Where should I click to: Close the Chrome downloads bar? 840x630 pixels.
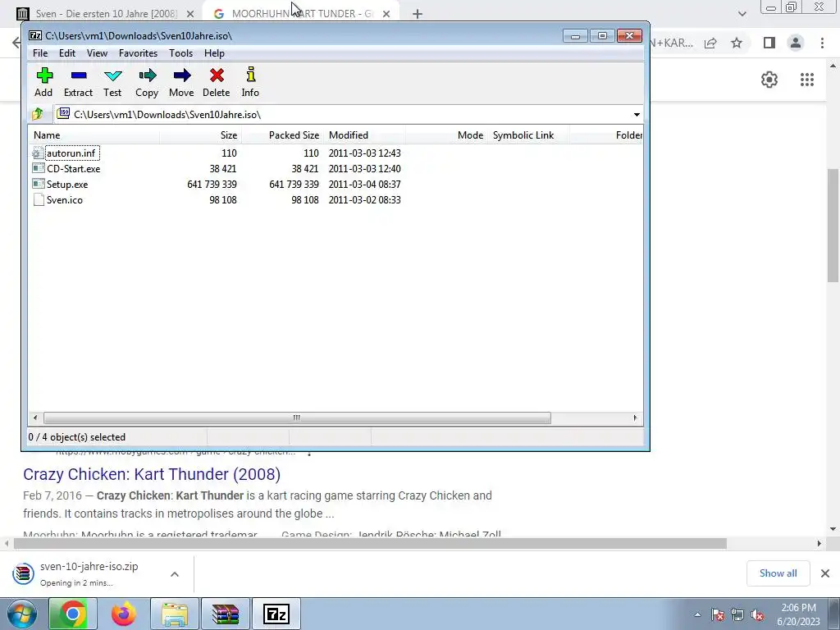coord(825,573)
